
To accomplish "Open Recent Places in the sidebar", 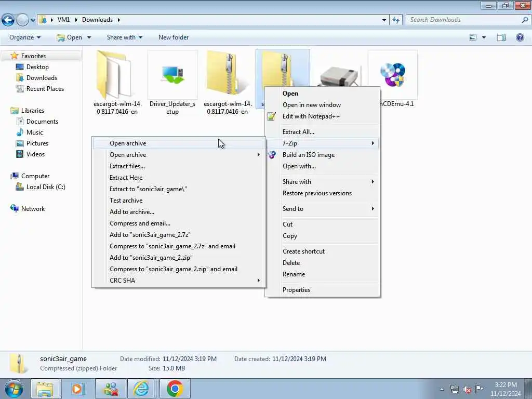I will click(x=45, y=88).
